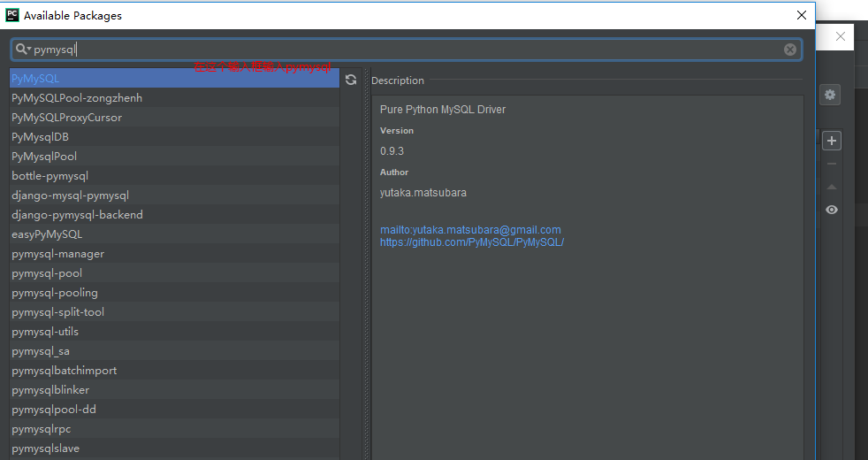Select PyMySQLPool-zongzhenh package
Image resolution: width=868 pixels, height=460 pixels.
tap(174, 97)
